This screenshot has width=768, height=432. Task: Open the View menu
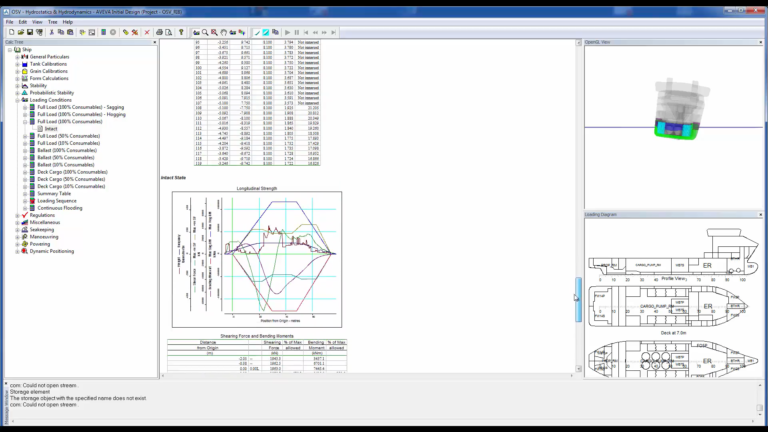coord(37,22)
